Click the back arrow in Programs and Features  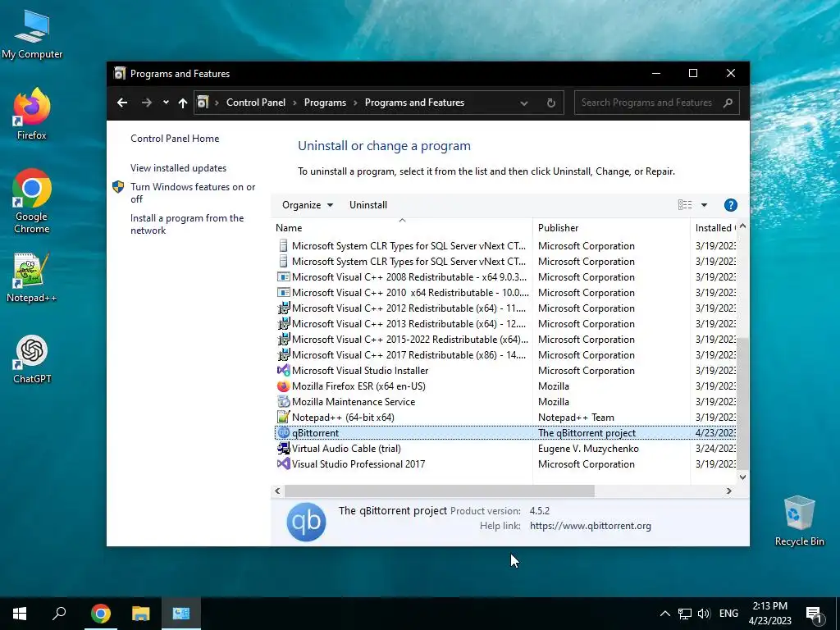point(122,103)
